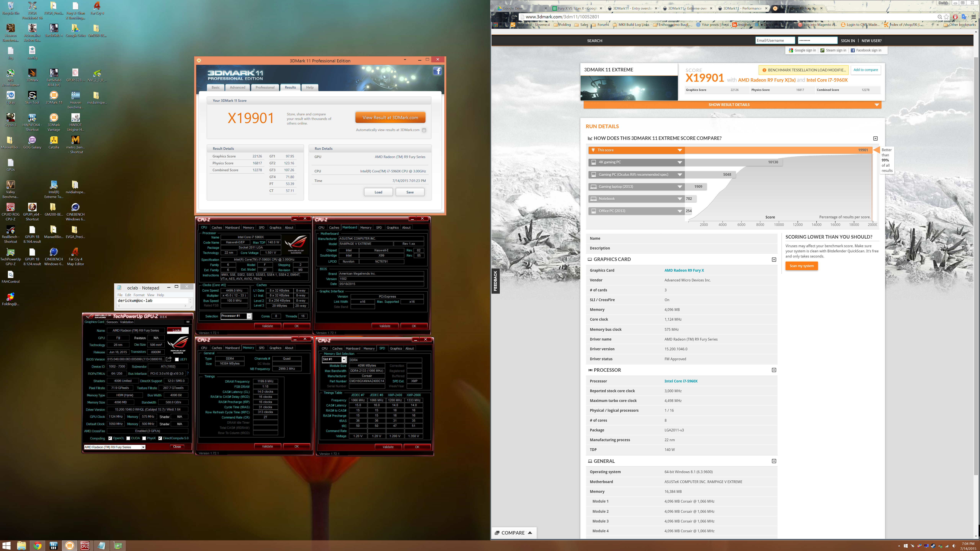
Task: Click the Google Translate extension icon
Action: [x=964, y=17]
